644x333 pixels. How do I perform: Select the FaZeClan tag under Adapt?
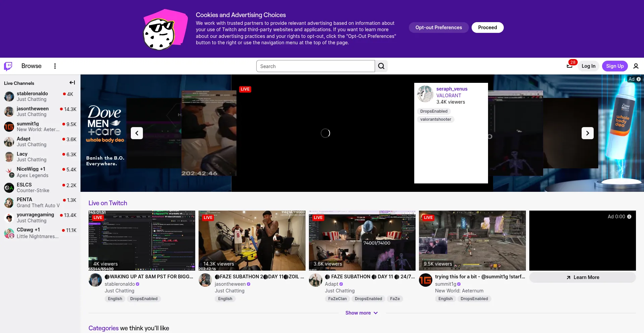click(337, 299)
